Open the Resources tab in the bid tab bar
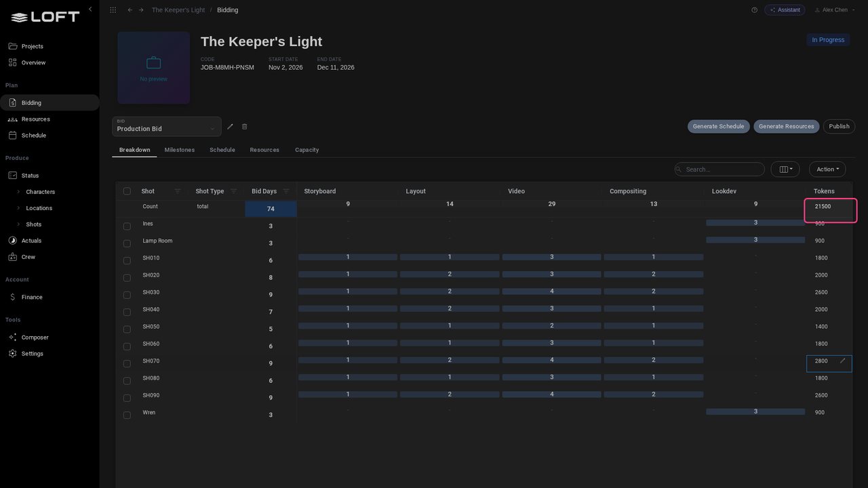 point(264,150)
